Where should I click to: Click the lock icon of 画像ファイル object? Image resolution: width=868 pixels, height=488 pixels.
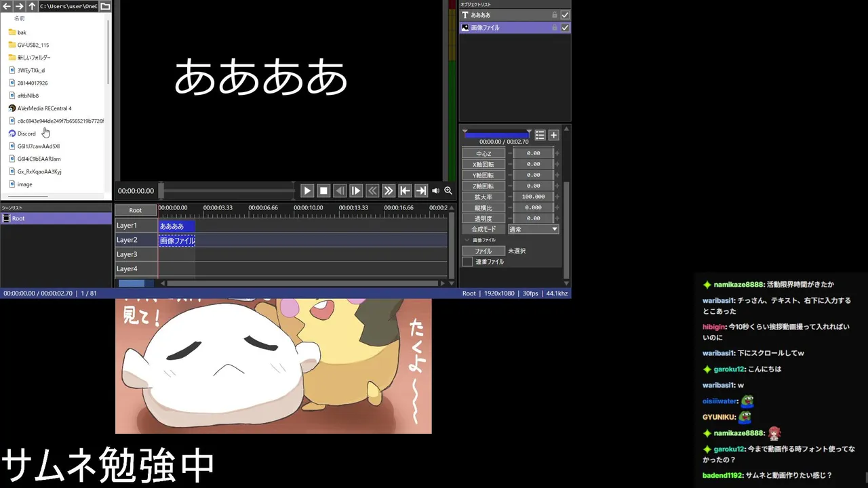tap(555, 28)
